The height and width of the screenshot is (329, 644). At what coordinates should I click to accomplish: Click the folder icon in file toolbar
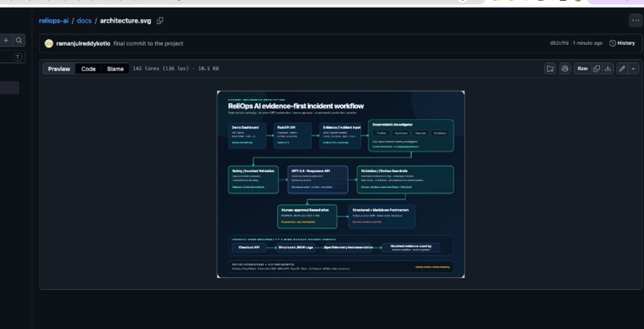550,69
